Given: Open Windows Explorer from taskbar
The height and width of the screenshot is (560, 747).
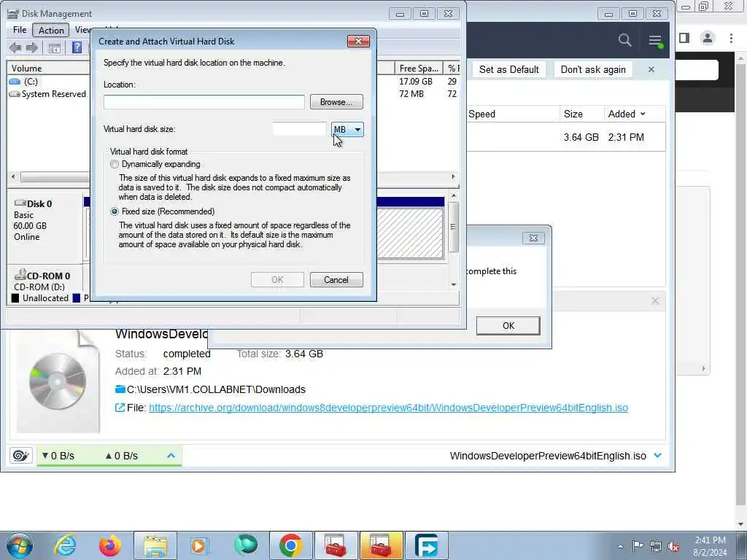Looking at the screenshot, I should point(155,545).
